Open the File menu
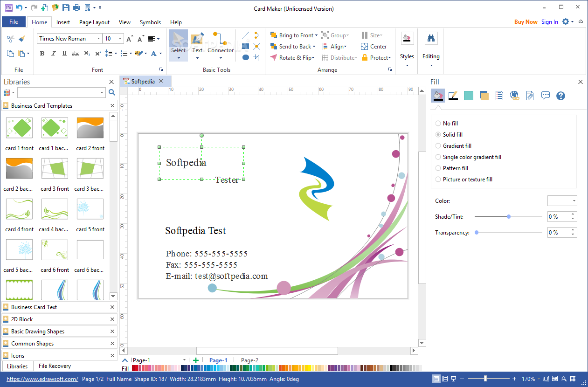Viewport: 588px width, 387px height. (14, 22)
